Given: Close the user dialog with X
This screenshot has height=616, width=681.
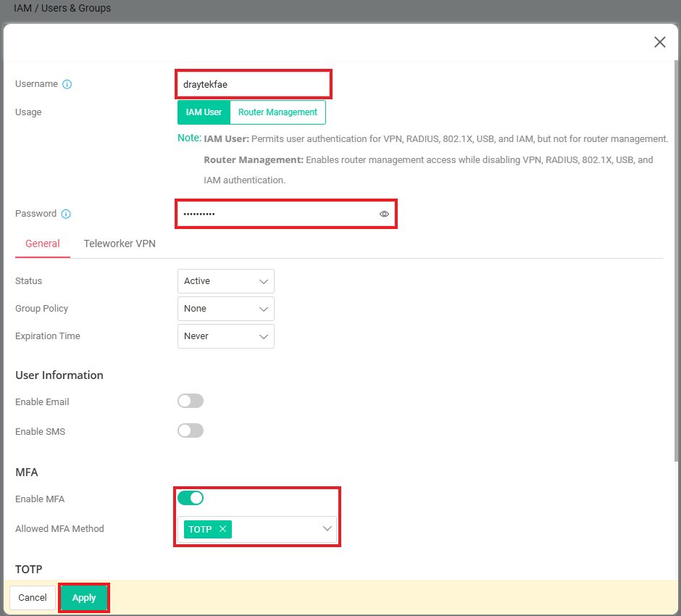Looking at the screenshot, I should [660, 42].
